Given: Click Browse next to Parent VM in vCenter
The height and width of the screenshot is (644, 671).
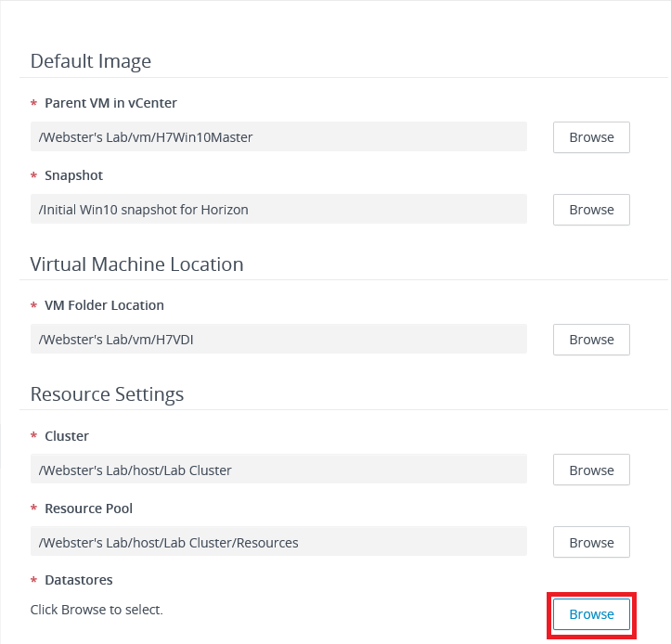Looking at the screenshot, I should (x=591, y=137).
